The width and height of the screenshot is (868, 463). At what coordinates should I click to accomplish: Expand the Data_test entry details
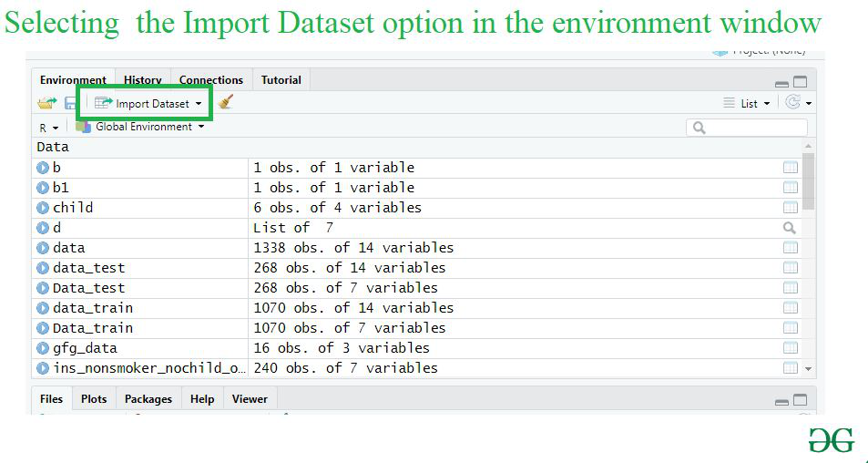[x=43, y=288]
